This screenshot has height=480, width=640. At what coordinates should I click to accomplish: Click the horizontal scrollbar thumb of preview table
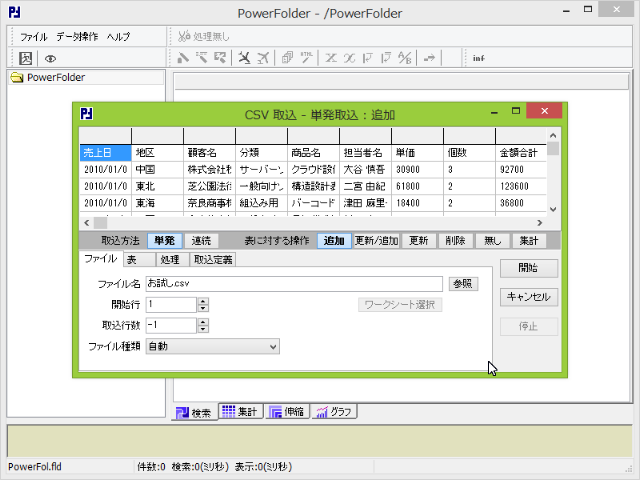coord(100,223)
